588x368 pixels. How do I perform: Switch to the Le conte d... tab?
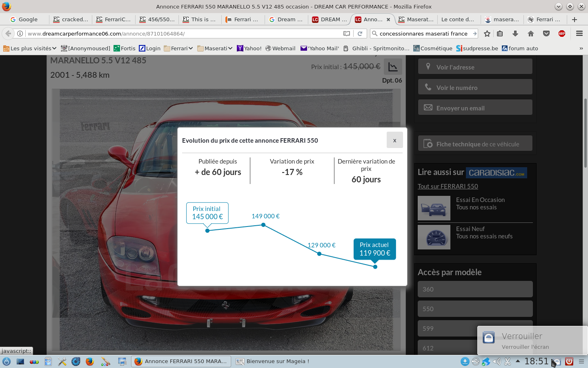(458, 19)
